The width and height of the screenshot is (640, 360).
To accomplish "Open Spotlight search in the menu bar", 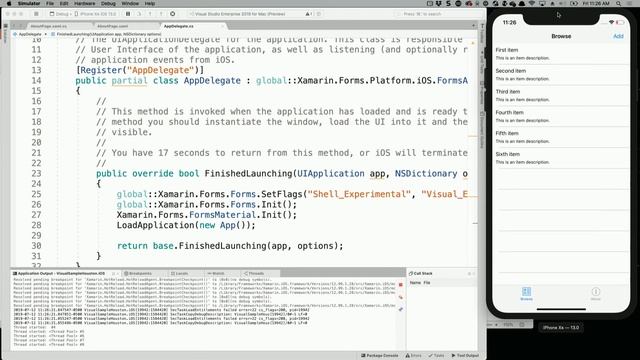I will tap(619, 3).
